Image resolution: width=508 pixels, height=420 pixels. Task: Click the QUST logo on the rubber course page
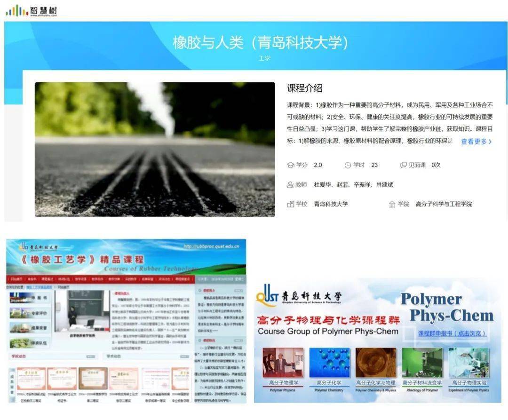pyautogui.click(x=24, y=246)
